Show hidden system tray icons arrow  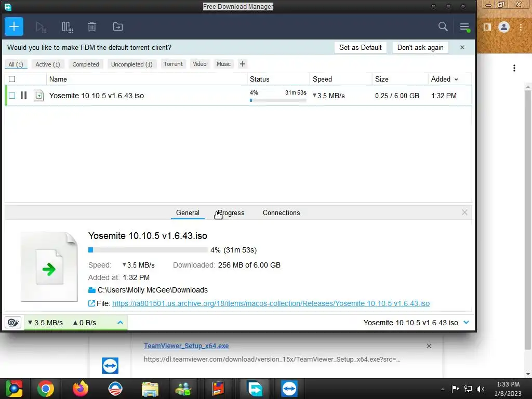[x=443, y=389]
